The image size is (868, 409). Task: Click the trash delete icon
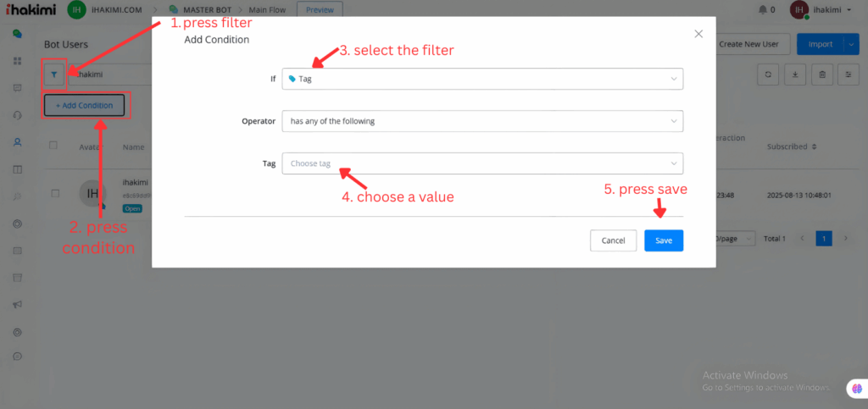821,75
